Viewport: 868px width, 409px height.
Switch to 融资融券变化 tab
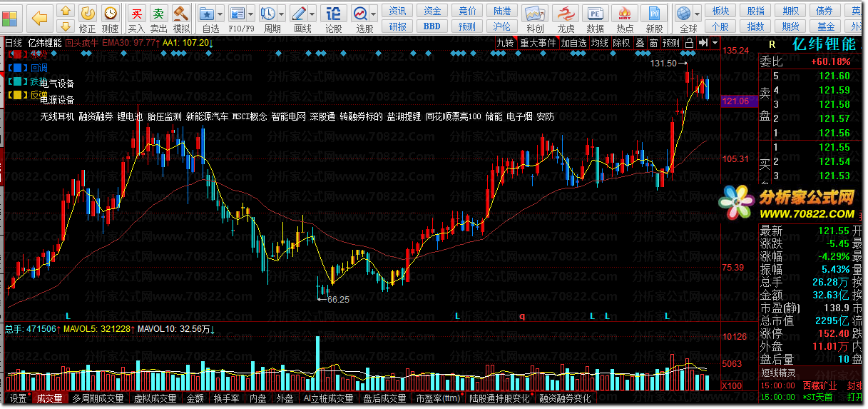[x=565, y=398]
